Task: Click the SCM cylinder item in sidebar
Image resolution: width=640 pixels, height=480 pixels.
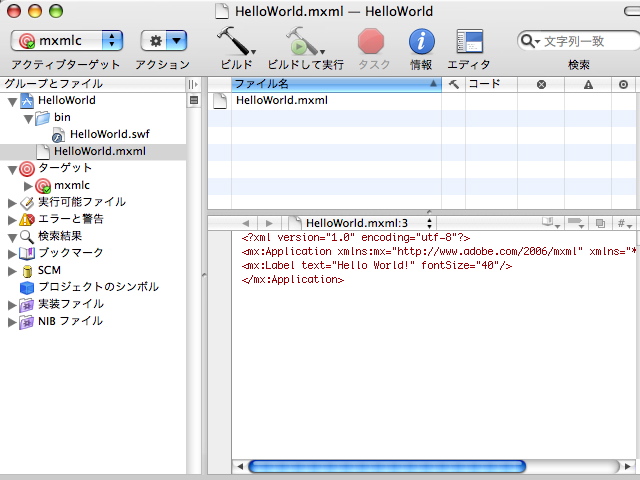Action: coord(27,270)
